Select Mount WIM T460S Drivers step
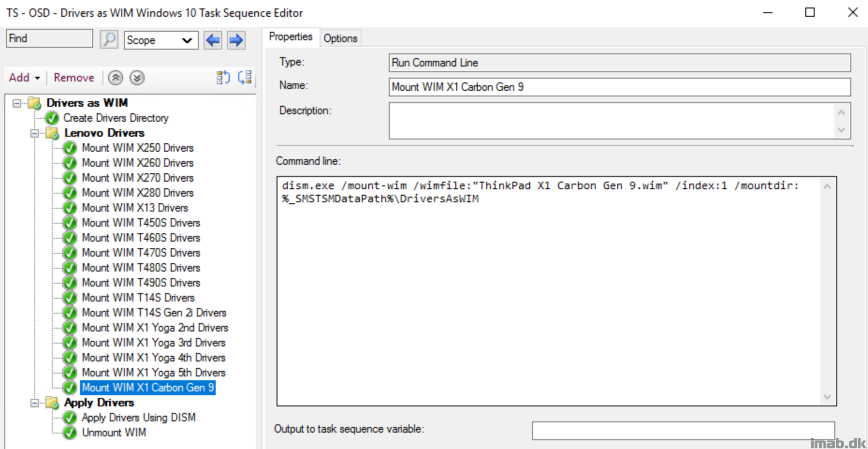 pos(141,238)
